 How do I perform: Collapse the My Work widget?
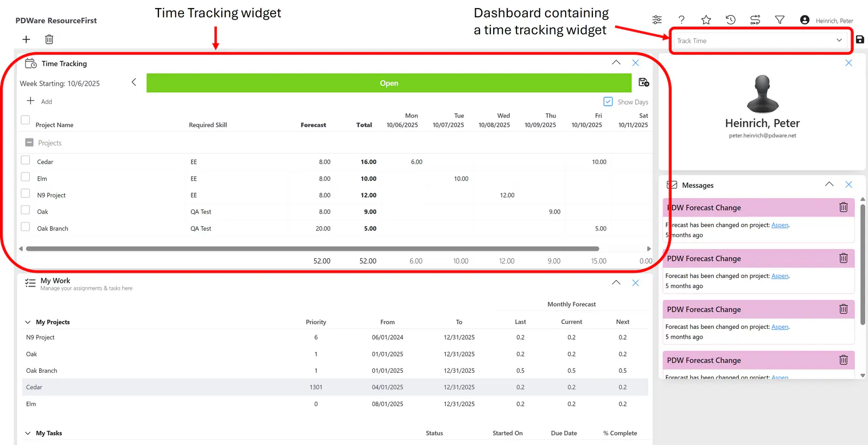[616, 282]
